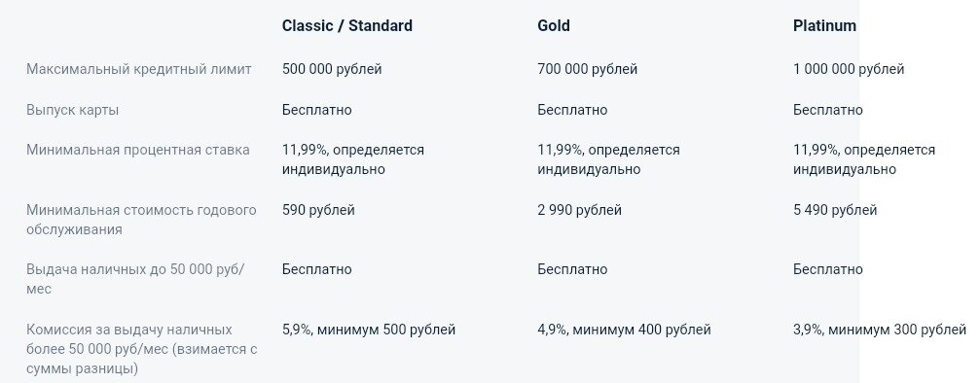
Task: Click the Выдача наличных до 50 000 label
Action: (x=136, y=279)
